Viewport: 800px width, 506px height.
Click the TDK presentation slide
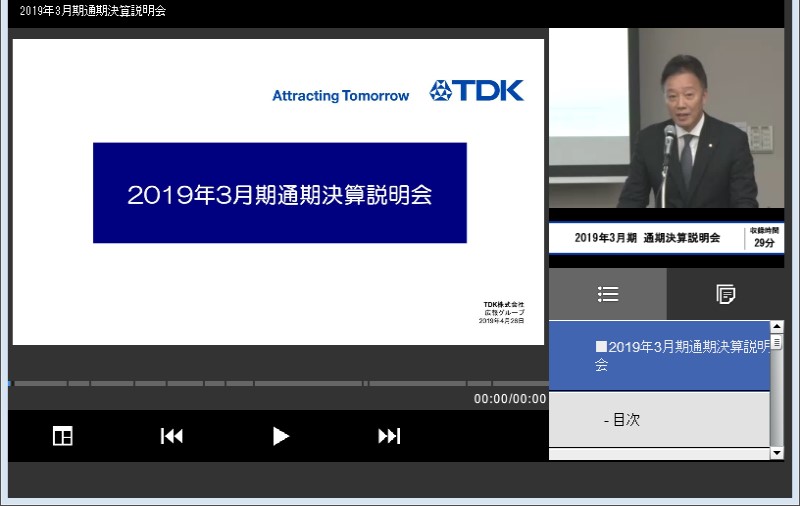[278, 192]
